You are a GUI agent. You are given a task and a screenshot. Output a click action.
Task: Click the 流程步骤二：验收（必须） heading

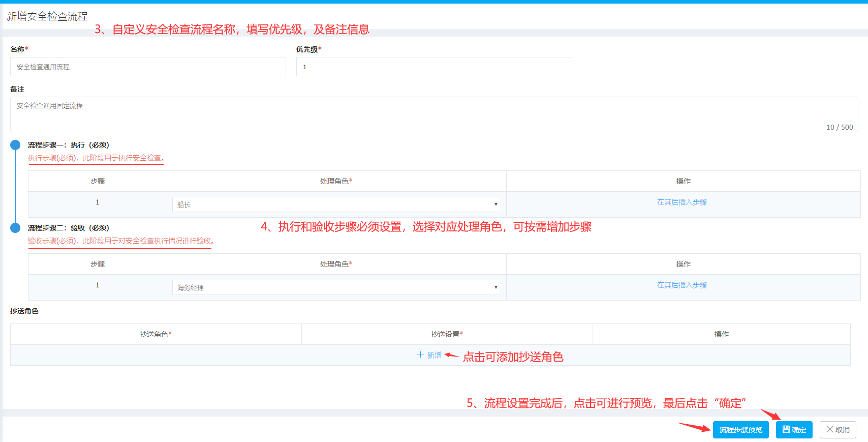click(x=69, y=228)
